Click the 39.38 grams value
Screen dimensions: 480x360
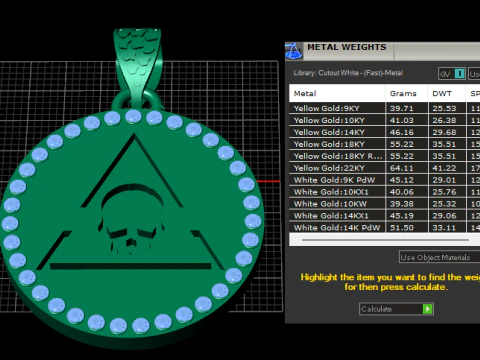tap(402, 204)
